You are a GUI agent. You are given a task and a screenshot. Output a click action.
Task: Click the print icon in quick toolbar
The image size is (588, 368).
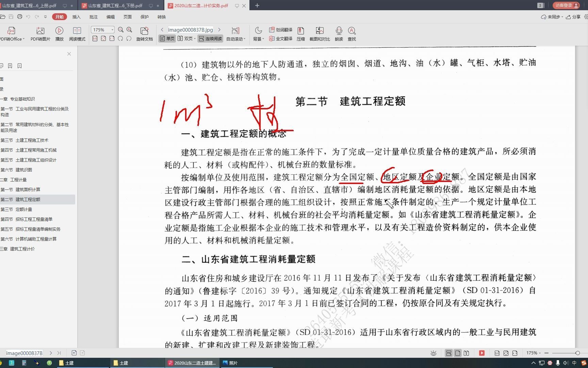pyautogui.click(x=20, y=17)
